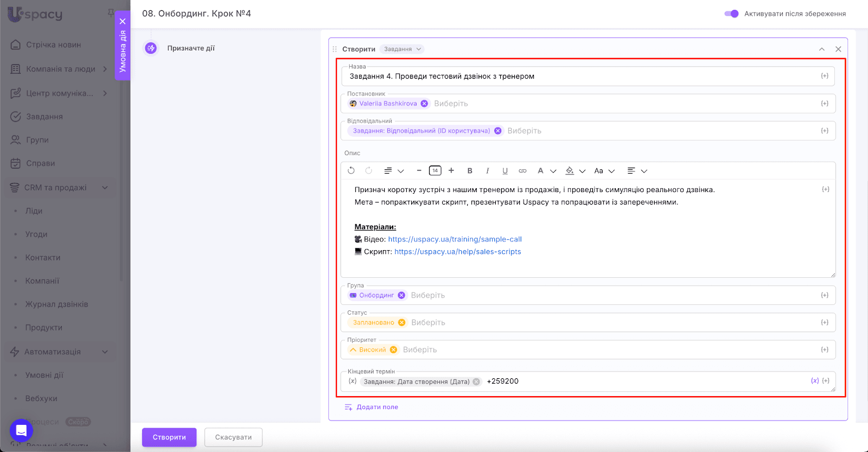
Task: Toggle bold formatting in description editor
Action: tap(470, 170)
